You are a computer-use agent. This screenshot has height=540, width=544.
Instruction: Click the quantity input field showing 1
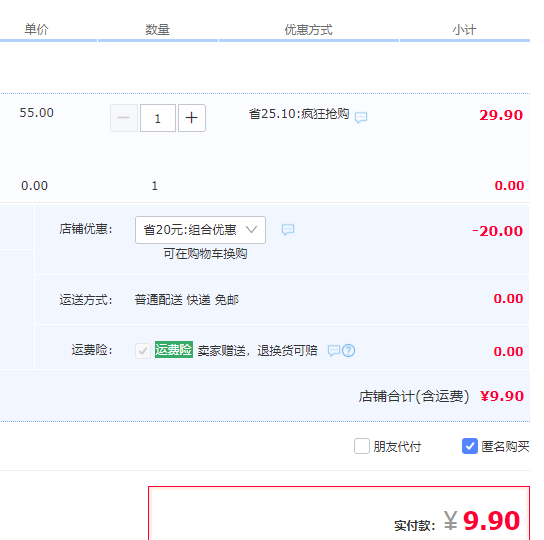coord(158,118)
